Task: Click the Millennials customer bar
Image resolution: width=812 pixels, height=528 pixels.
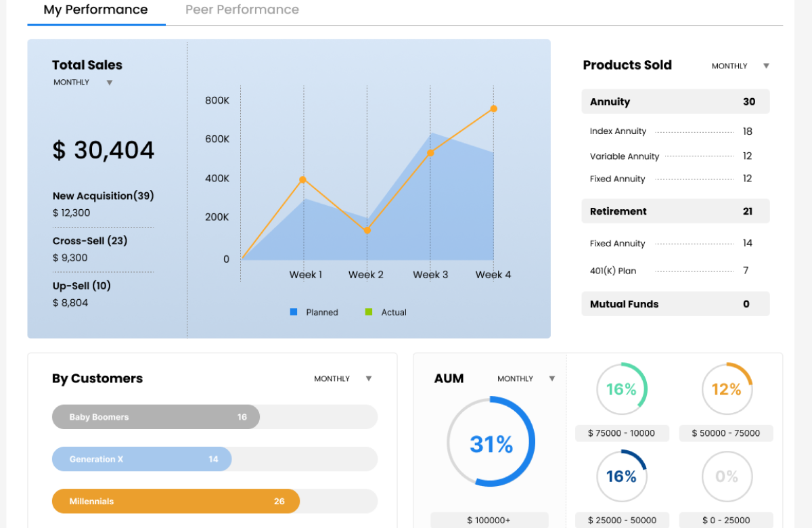Action: point(175,502)
